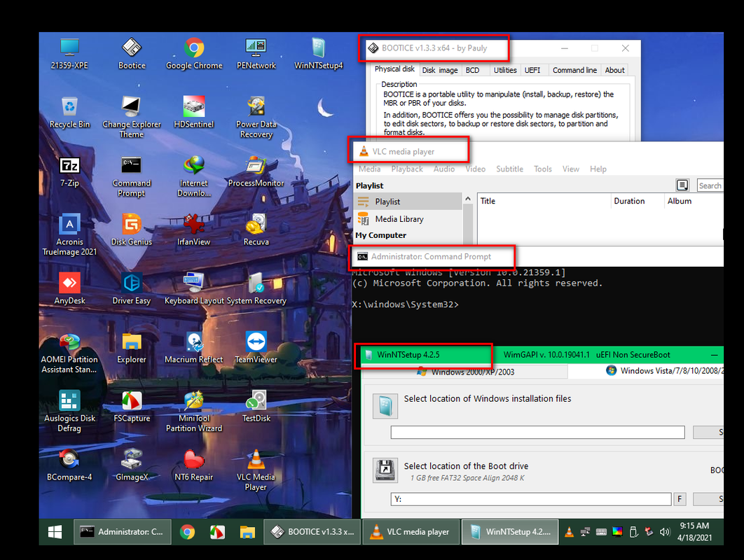The height and width of the screenshot is (560, 744).
Task: Open System Recovery desktop icon
Action: point(256,289)
